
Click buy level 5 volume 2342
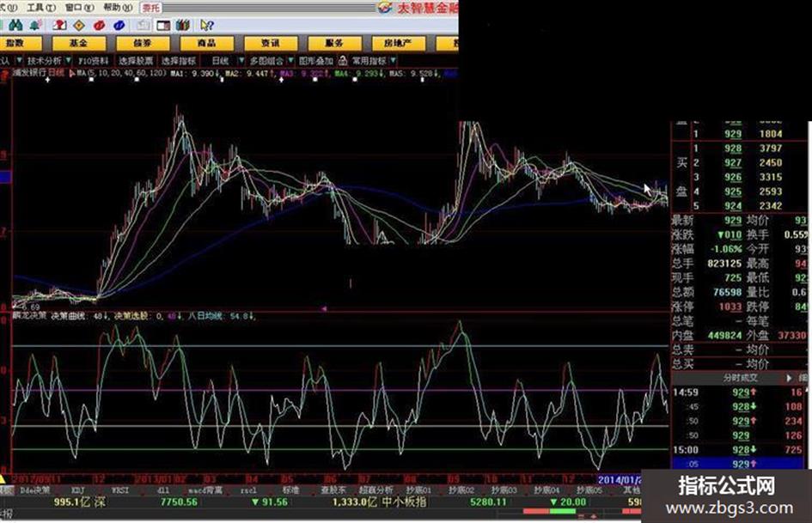tap(771, 206)
